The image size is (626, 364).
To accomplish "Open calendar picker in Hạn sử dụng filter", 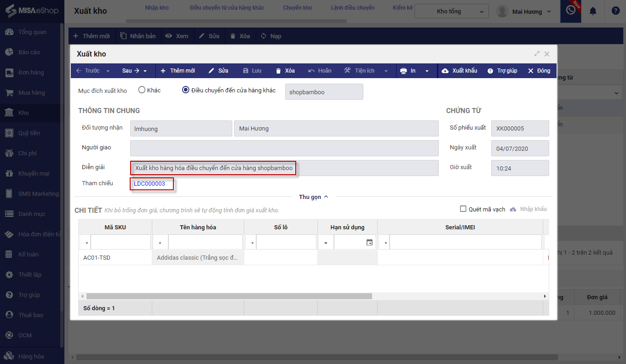I will tap(369, 242).
